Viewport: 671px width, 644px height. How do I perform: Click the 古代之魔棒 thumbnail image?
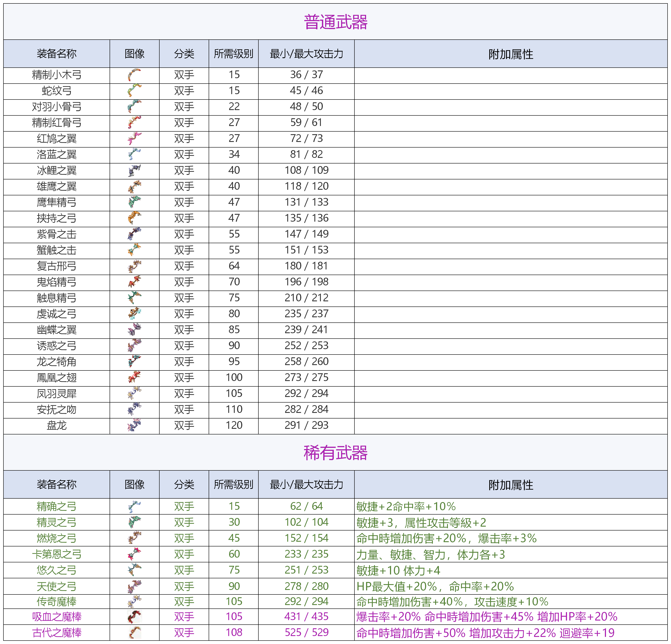(x=135, y=633)
